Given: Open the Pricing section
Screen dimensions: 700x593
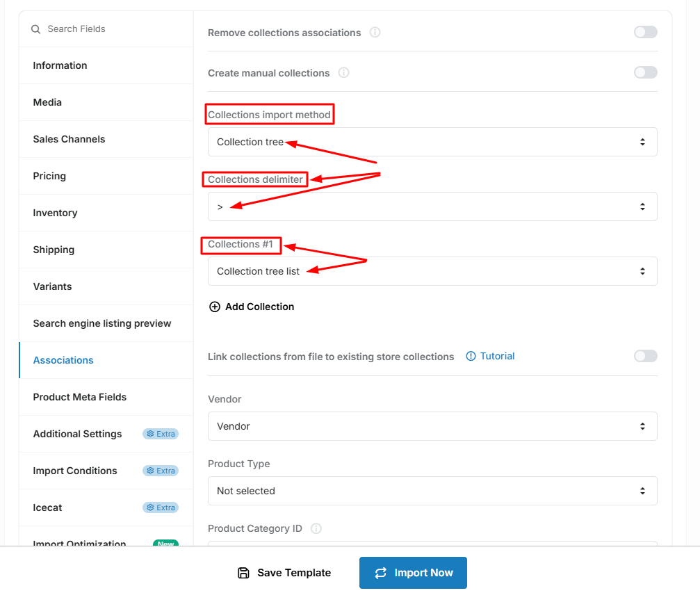Looking at the screenshot, I should [106, 176].
